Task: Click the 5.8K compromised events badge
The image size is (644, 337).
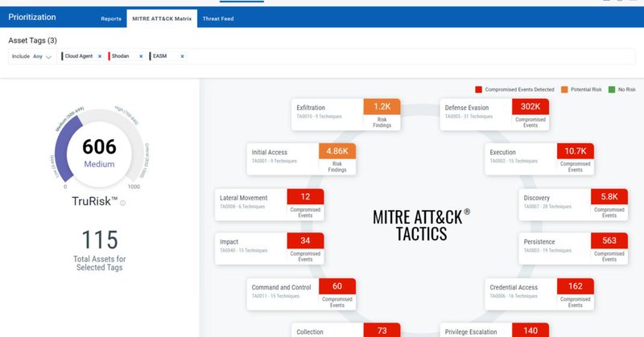Action: [x=609, y=196]
